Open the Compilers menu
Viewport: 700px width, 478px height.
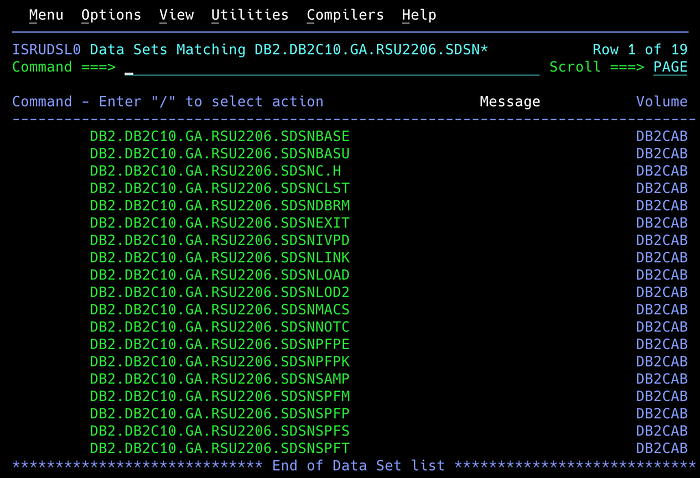(x=345, y=15)
